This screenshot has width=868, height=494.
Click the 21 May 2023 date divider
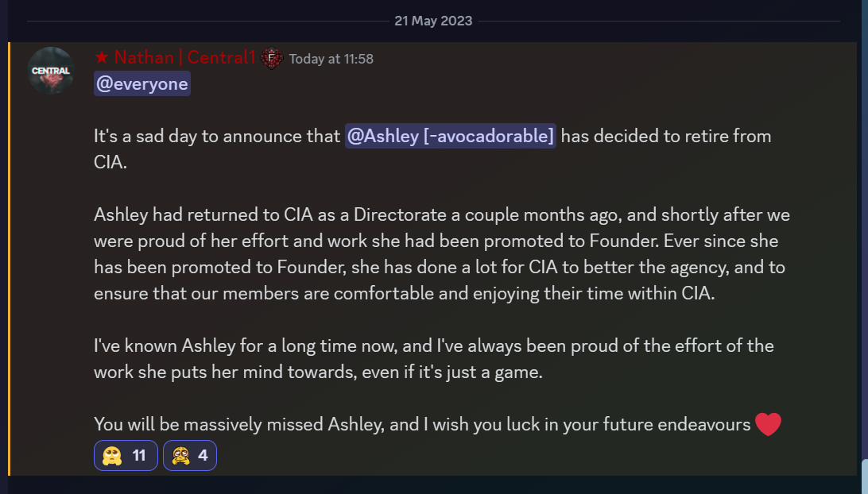433,21
